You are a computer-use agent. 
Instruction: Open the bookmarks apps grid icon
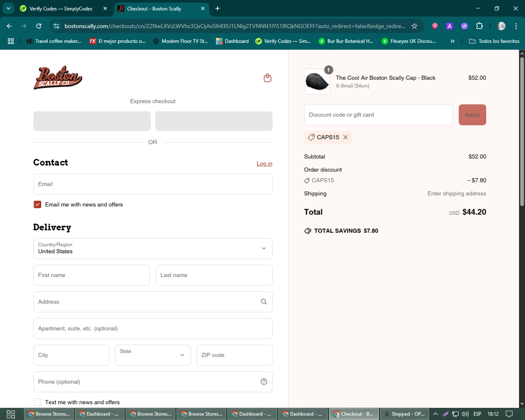(11, 41)
